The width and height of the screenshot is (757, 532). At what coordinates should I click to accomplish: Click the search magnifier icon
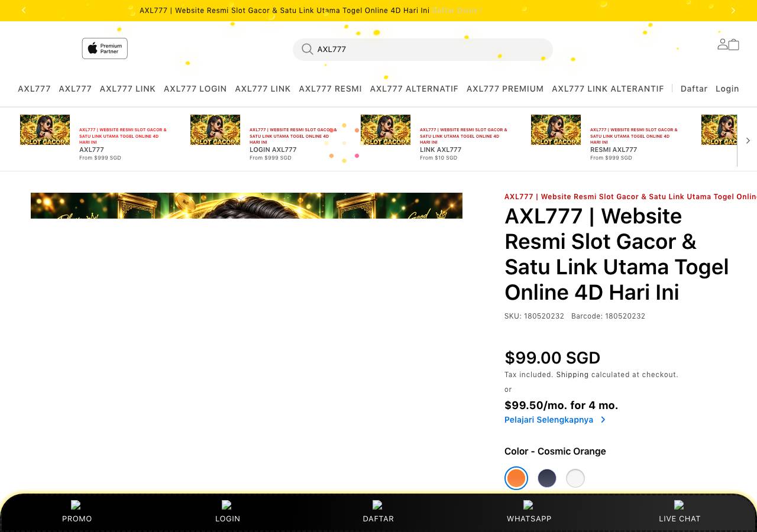tap(307, 49)
